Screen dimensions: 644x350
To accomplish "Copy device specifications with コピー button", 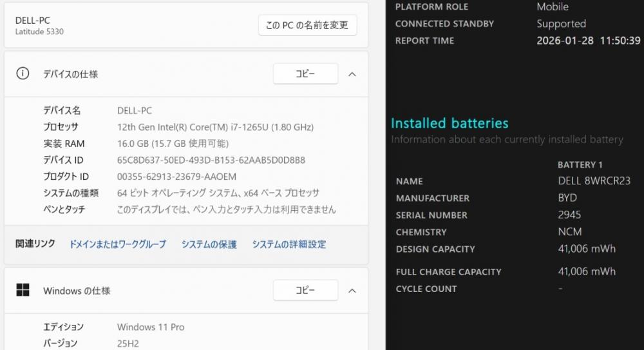I will pos(305,73).
